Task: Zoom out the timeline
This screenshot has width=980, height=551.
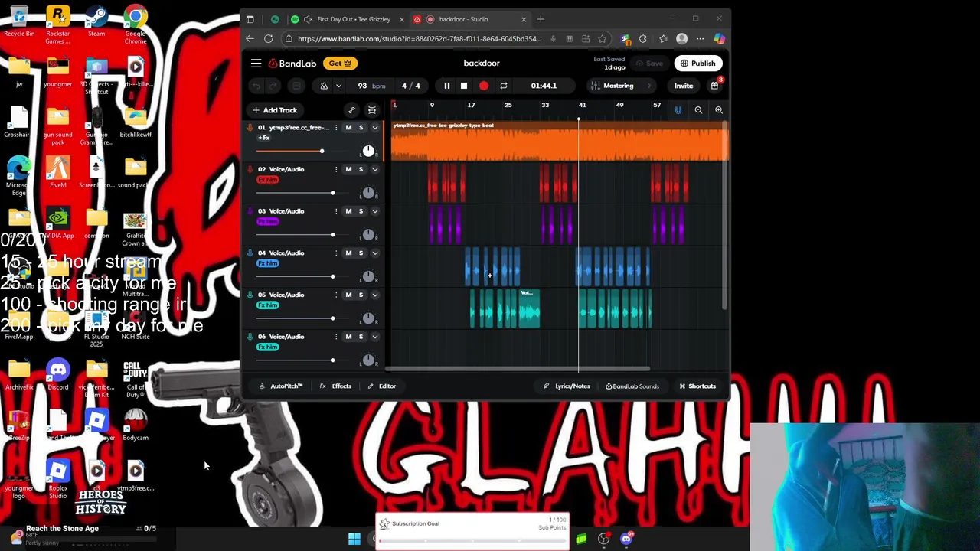Action: pos(698,110)
